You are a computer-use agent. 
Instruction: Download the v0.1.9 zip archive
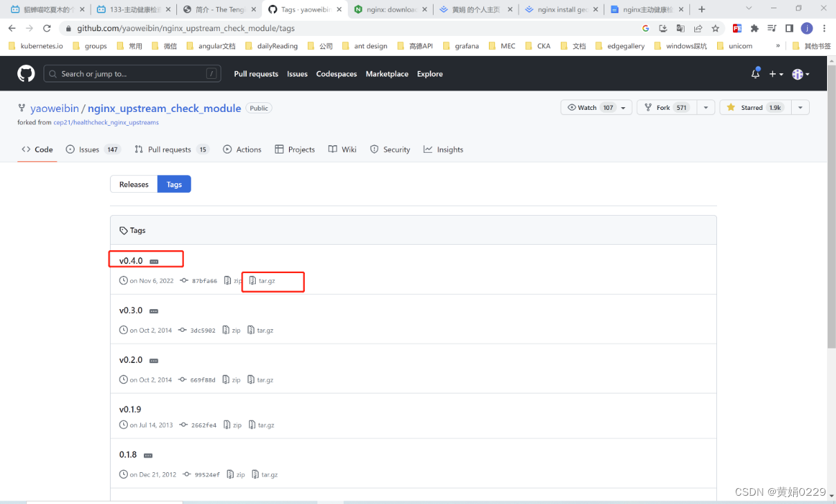(x=233, y=425)
